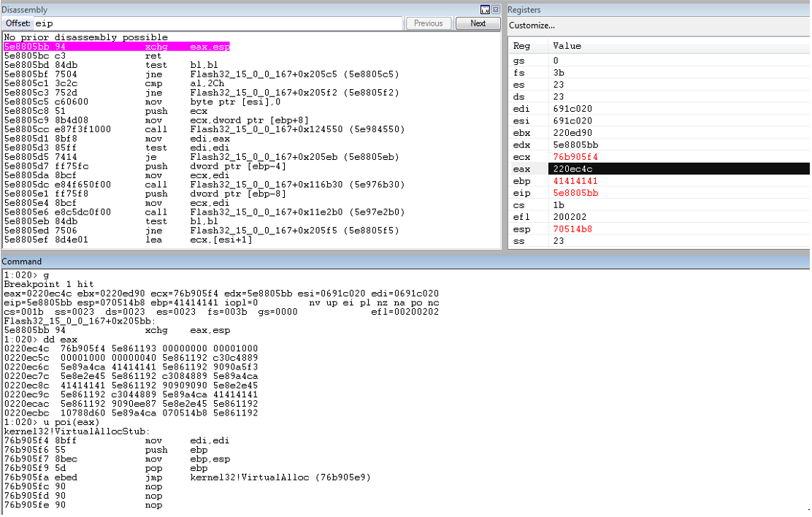Click the kernel32!VirtualAllocStub label line
This screenshot has width=812, height=517.
(77, 432)
